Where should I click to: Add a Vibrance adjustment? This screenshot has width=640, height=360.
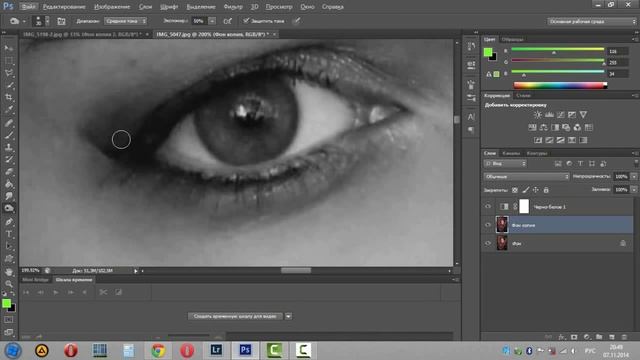tap(583, 115)
